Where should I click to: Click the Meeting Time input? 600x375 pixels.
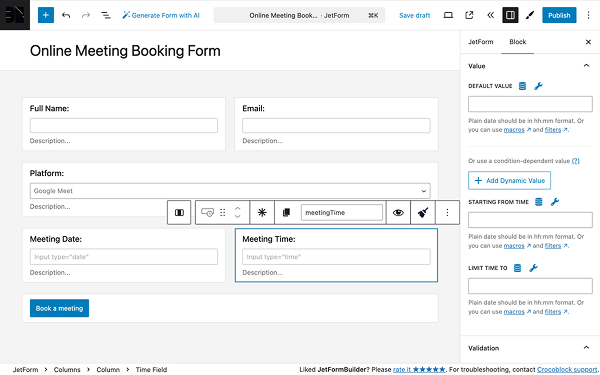pyautogui.click(x=336, y=257)
